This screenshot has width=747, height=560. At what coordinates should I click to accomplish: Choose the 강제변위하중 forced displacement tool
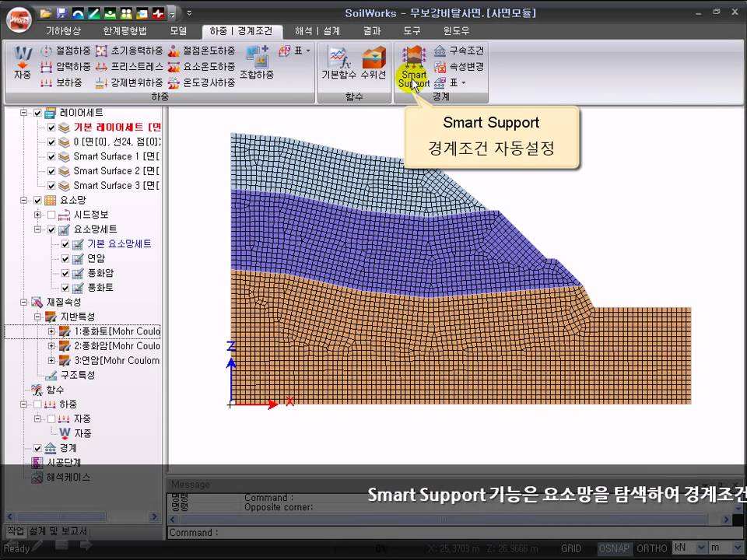129,83
